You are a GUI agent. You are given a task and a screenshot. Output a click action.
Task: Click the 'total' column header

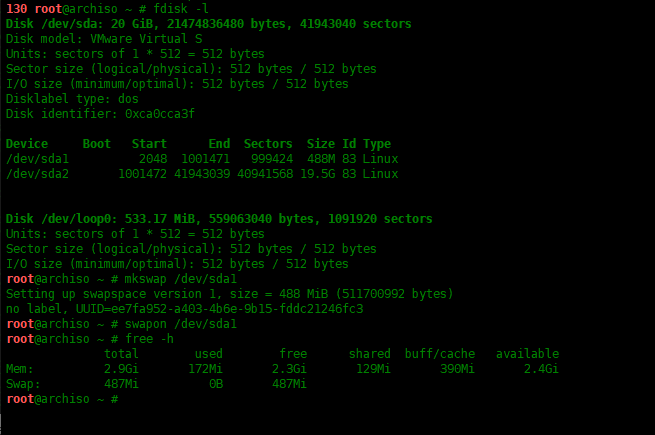(121, 354)
